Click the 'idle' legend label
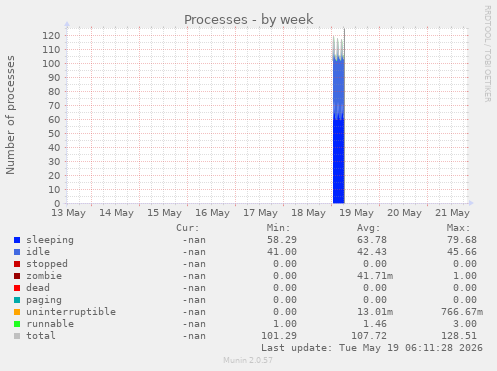This screenshot has height=371, width=497. pyautogui.click(x=38, y=252)
